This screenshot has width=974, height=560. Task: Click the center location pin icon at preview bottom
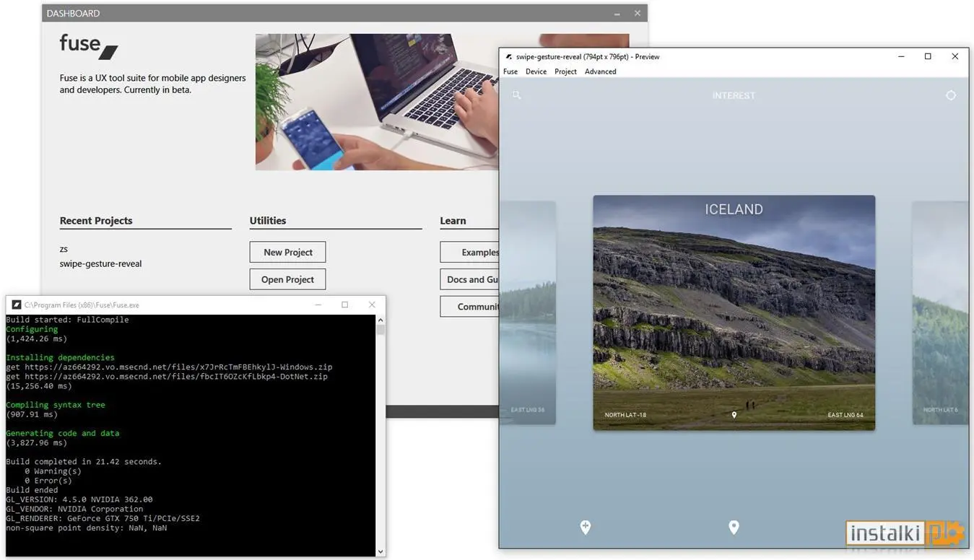tap(734, 528)
